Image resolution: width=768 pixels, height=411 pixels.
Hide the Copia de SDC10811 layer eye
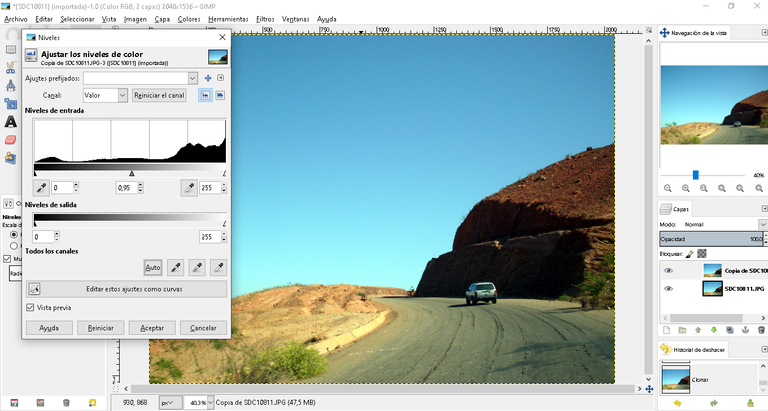668,270
